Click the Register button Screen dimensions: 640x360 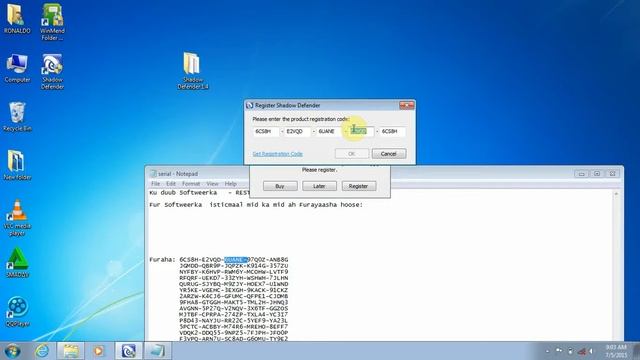(x=358, y=186)
